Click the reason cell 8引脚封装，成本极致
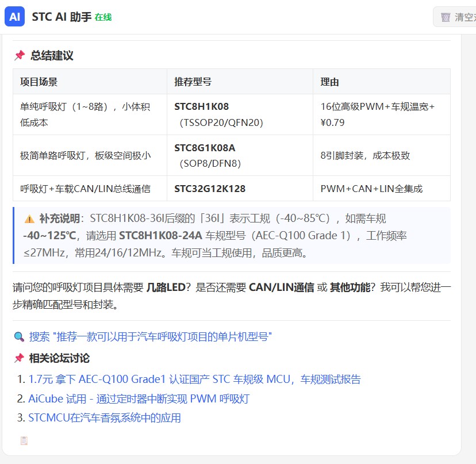This screenshot has height=464, width=476. coord(382,155)
